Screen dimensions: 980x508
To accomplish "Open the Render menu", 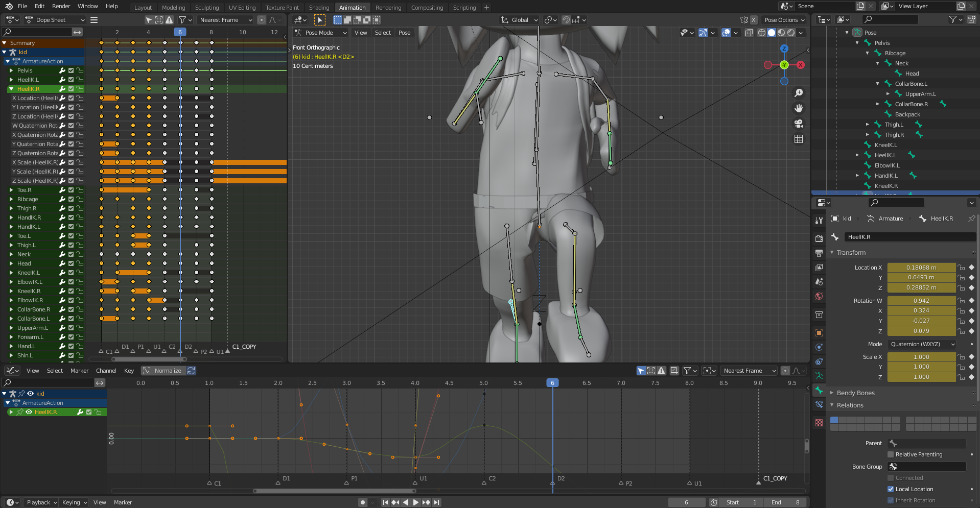I will click(x=61, y=6).
